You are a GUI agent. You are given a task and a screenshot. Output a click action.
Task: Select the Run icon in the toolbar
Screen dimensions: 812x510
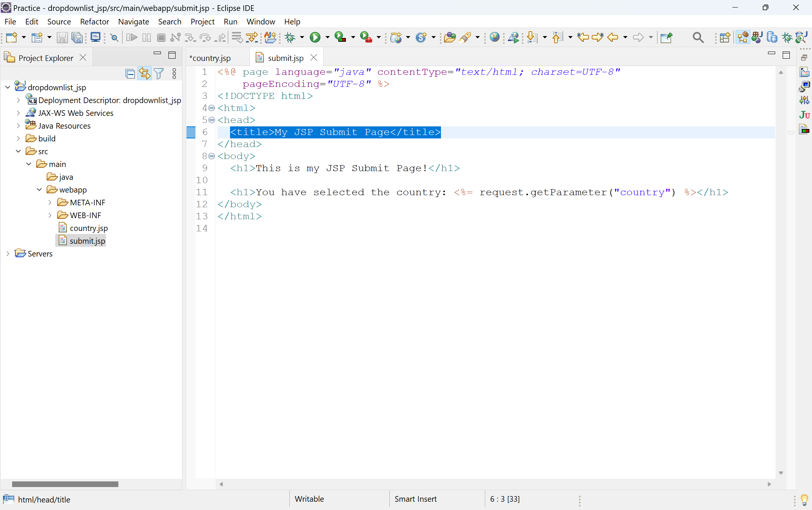point(315,38)
